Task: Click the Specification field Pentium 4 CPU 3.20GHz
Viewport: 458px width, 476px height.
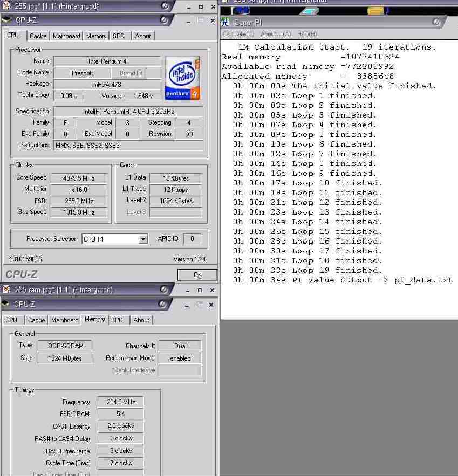Action: (128, 112)
